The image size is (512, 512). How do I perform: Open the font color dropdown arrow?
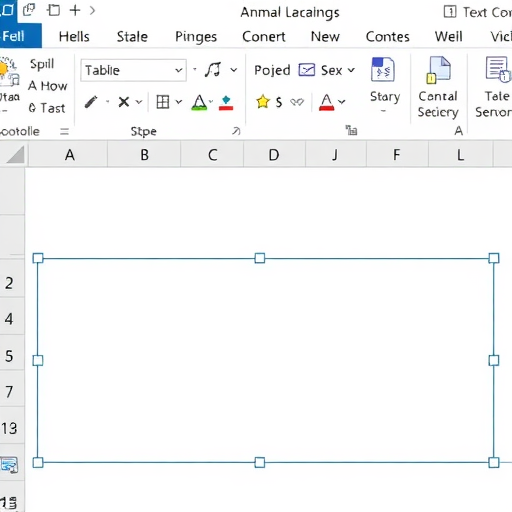342,102
